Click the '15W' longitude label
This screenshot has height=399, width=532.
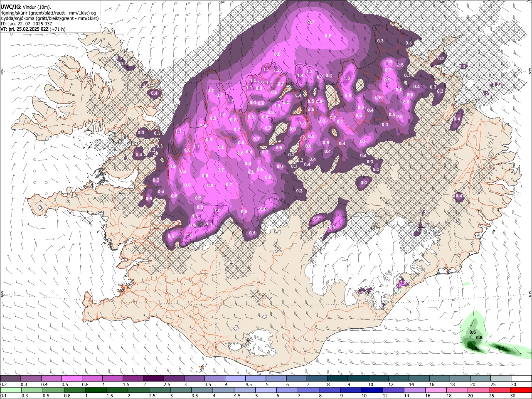(x=441, y=2)
